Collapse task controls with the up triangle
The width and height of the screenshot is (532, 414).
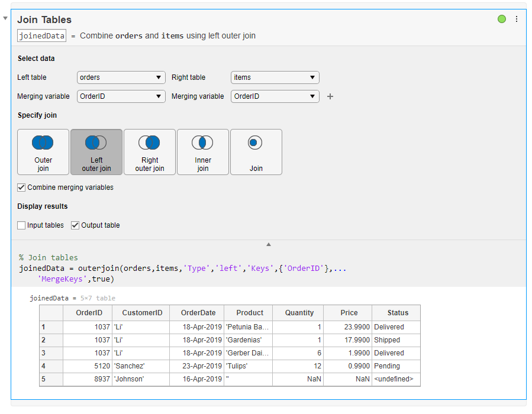point(268,244)
